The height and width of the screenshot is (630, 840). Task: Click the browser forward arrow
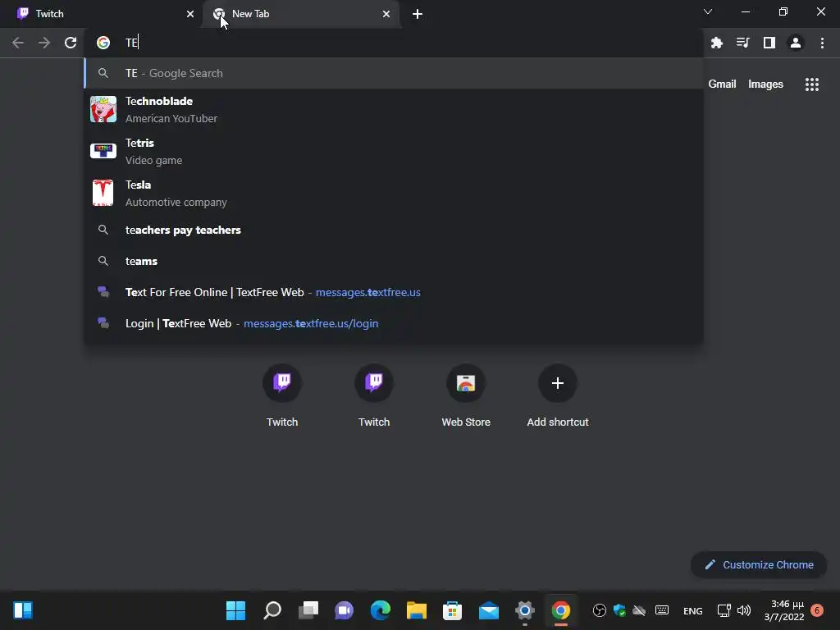click(x=44, y=43)
